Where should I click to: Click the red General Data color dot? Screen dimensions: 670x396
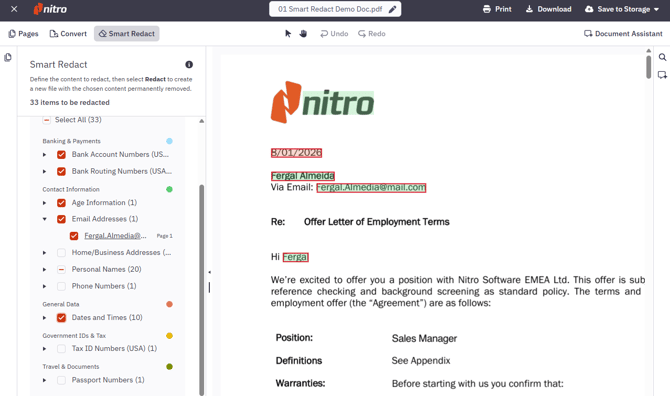[x=169, y=304]
